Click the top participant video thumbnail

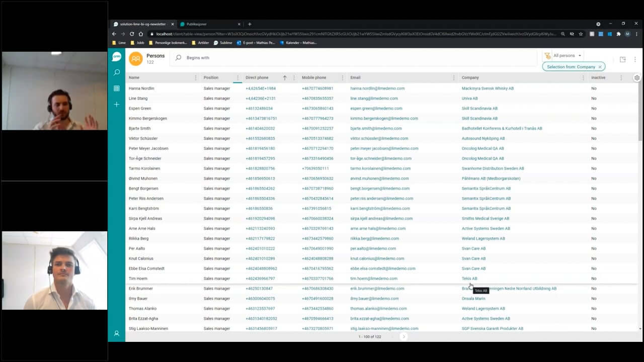[54, 91]
